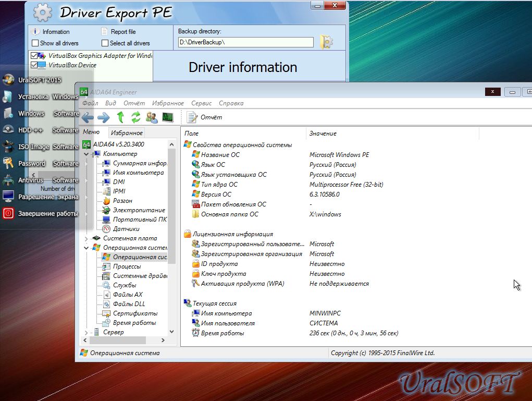Click the green Up arrow toolbar icon
Screen dimensions: 532x401
[x=120, y=117]
